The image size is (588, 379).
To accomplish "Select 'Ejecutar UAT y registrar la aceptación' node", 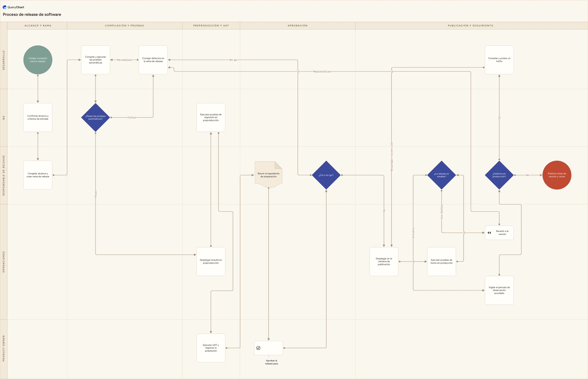I will [211, 348].
